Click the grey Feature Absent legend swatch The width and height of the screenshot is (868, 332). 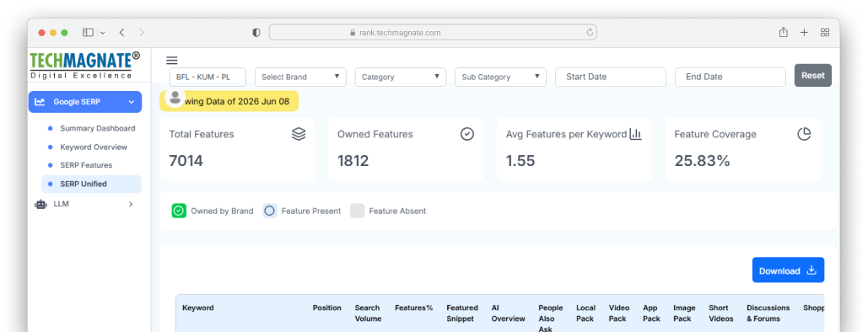pyautogui.click(x=358, y=211)
